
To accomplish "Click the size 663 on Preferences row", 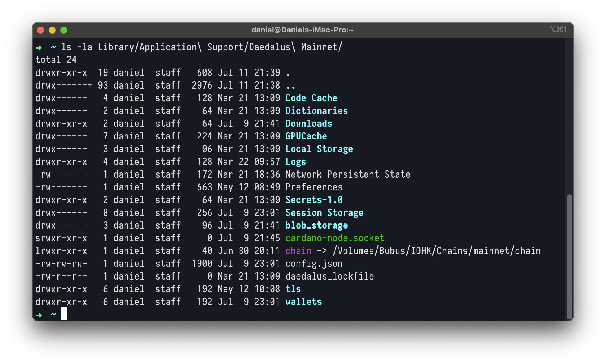I will point(205,187).
